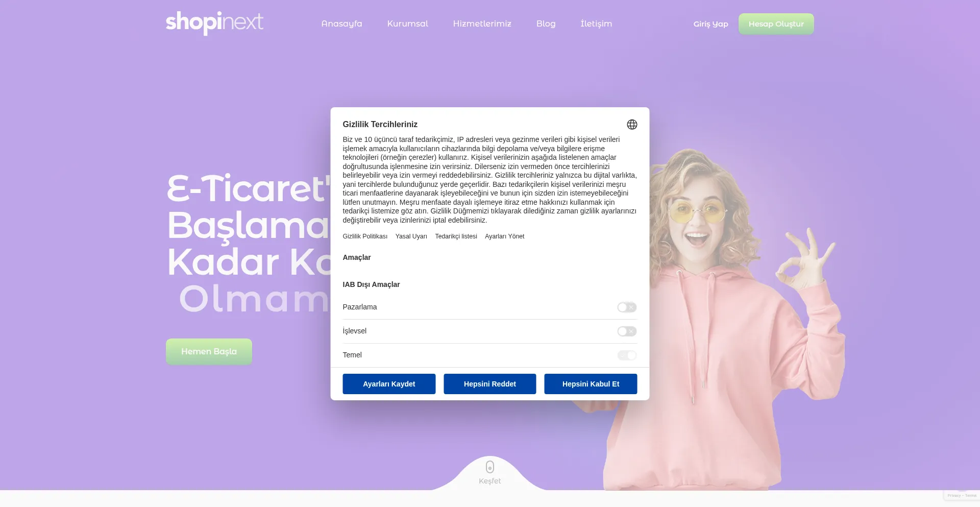The height and width of the screenshot is (507, 980).
Task: Open the Hizmetlerimiz menu
Action: point(482,23)
